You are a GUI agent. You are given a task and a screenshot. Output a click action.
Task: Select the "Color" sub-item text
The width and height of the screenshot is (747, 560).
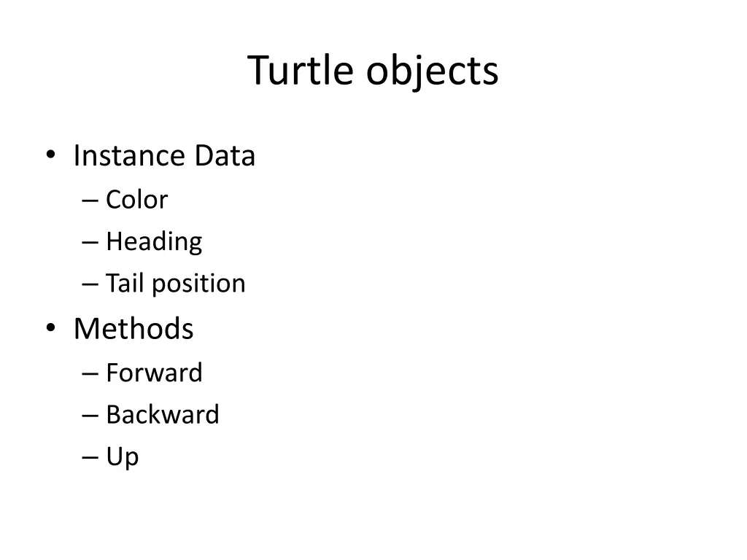(x=136, y=200)
